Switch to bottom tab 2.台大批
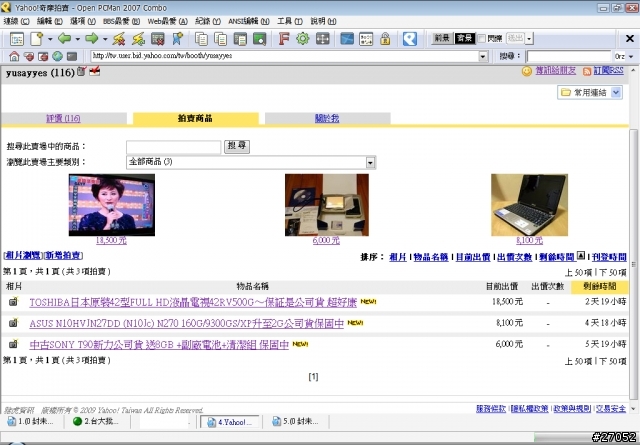The height and width of the screenshot is (445, 640). tap(98, 421)
